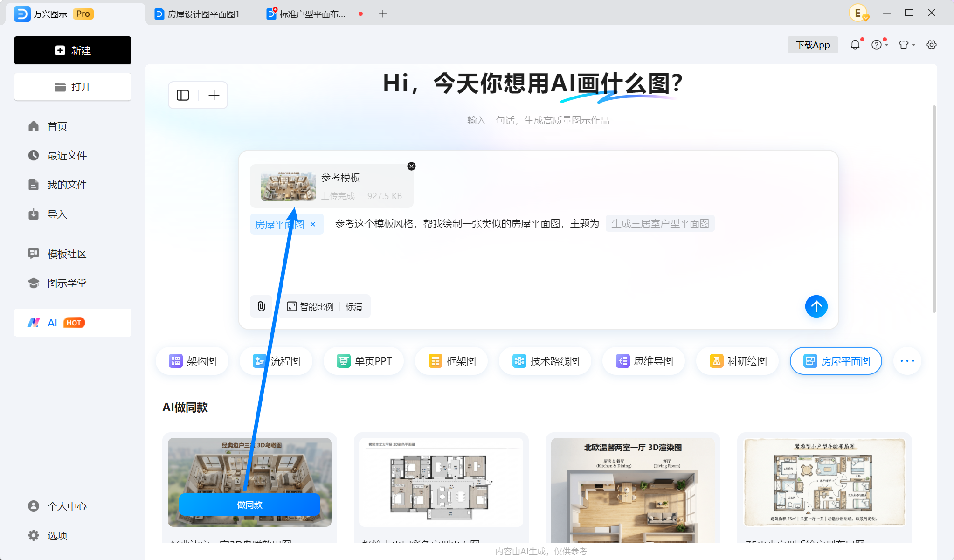
Task: Switch to 房屋设计图平面图1 tab
Action: pos(198,14)
